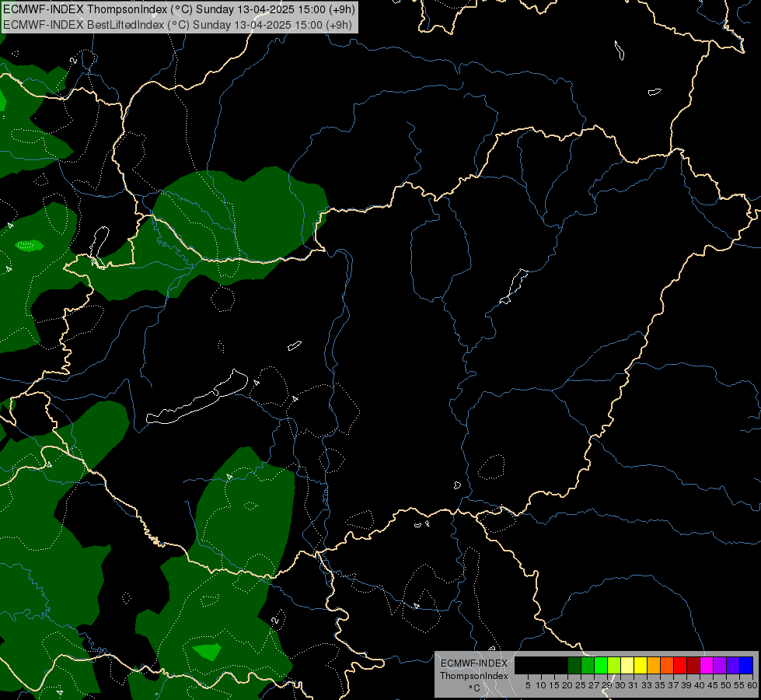Click the legend's 'ECMWF-INDEX' label
The height and width of the screenshot is (700, 761).
(x=474, y=663)
